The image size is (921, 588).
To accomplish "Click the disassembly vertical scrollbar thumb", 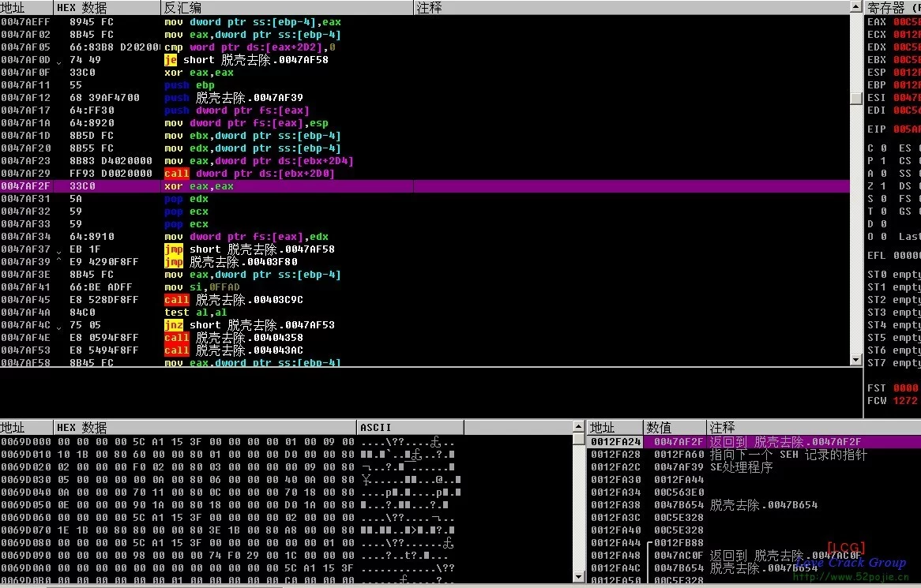I will tap(856, 98).
